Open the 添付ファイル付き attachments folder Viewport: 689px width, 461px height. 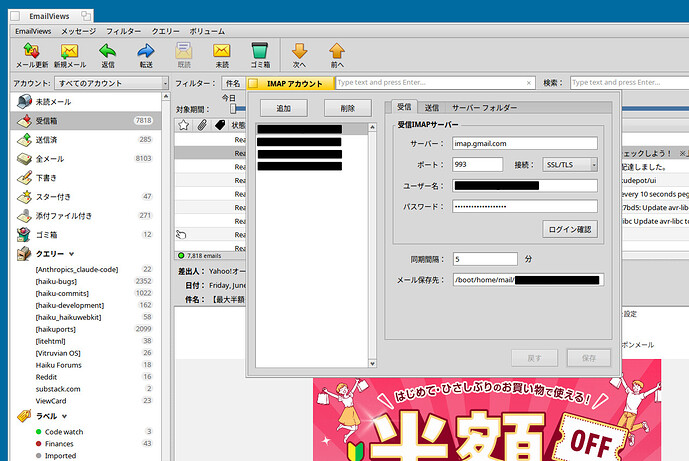[x=86, y=215]
